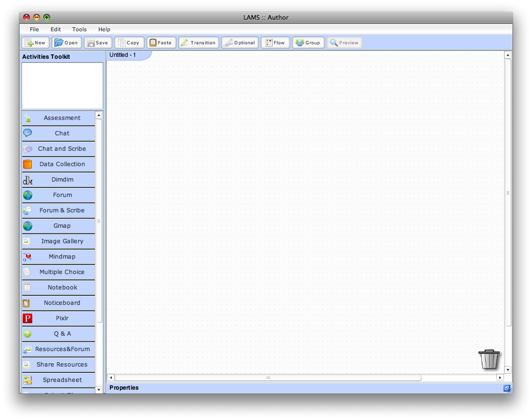Select the Chat activity tool
This screenshot has width=532, height=420.
point(58,133)
